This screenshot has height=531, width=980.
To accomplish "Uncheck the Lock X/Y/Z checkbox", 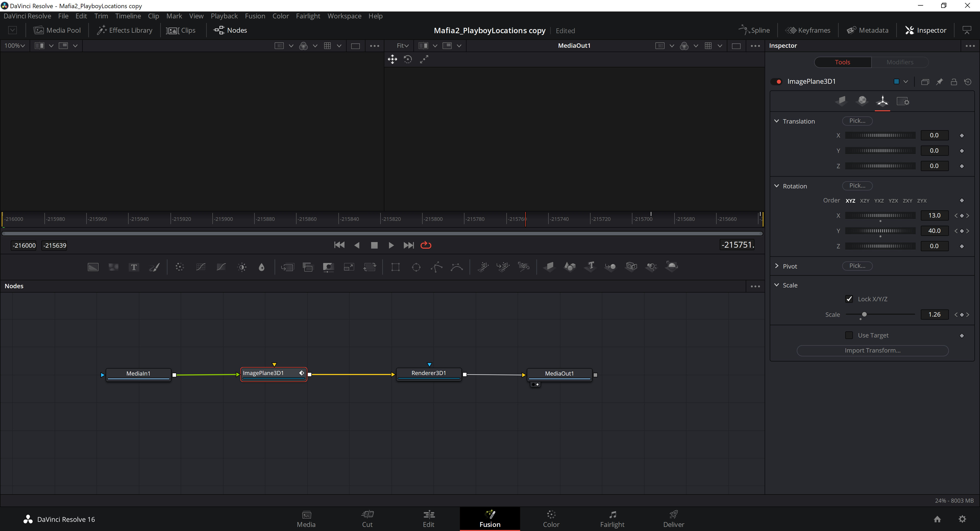I will (x=849, y=299).
